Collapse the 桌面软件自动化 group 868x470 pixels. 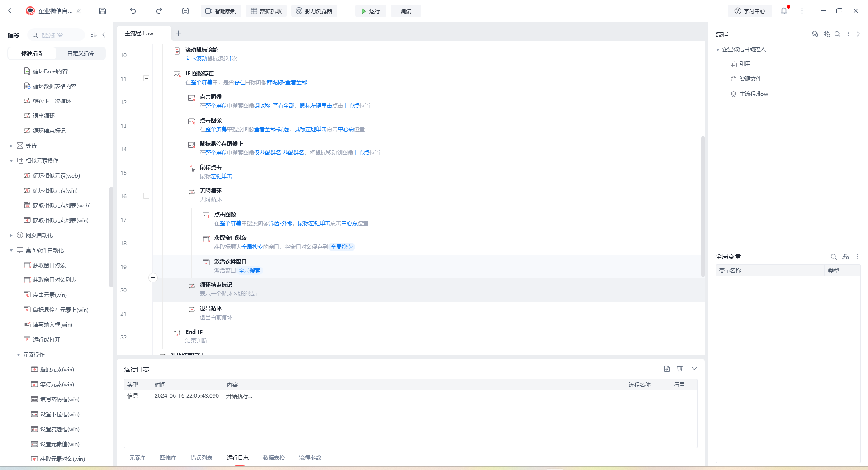[11, 250]
